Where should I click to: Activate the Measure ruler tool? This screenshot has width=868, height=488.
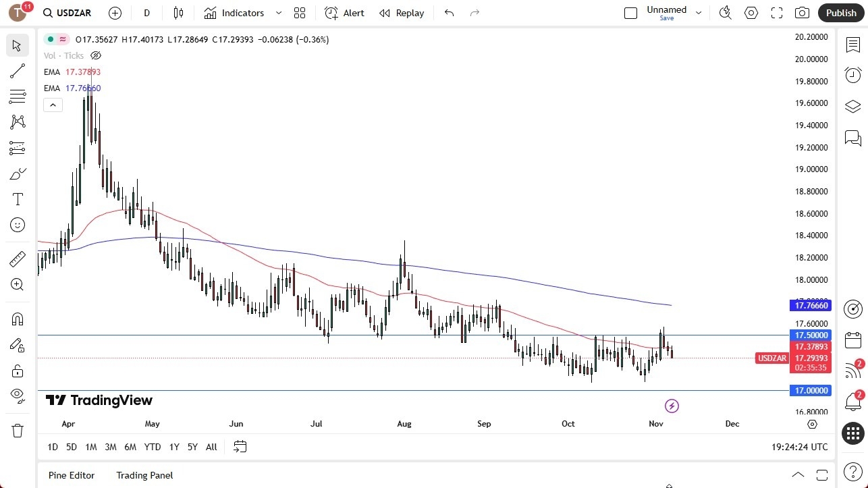(17, 259)
